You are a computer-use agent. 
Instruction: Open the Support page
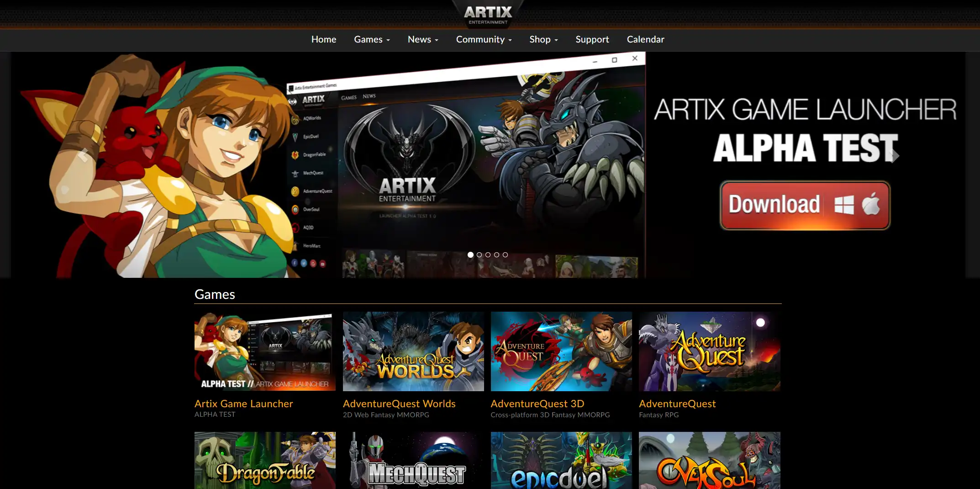[592, 40]
